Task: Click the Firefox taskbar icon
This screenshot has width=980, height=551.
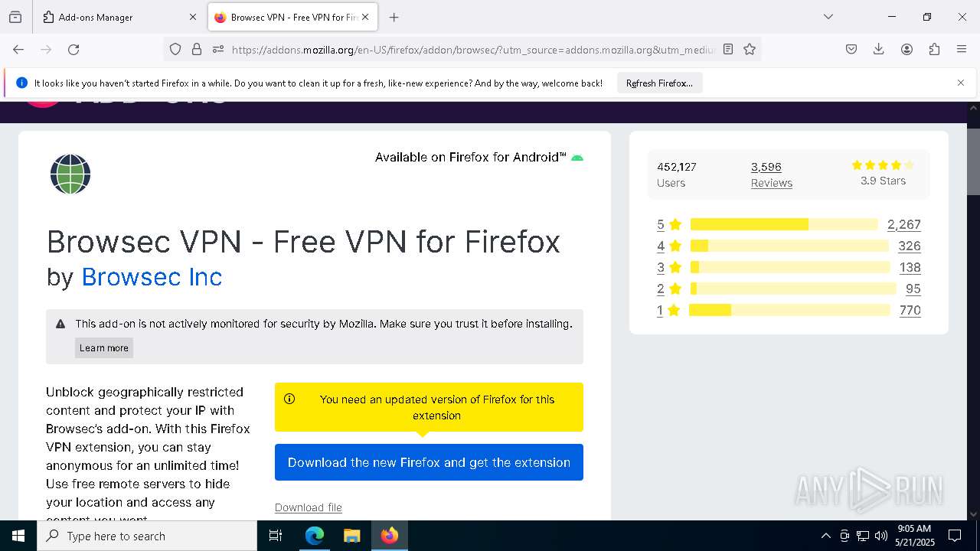Action: pyautogui.click(x=390, y=536)
